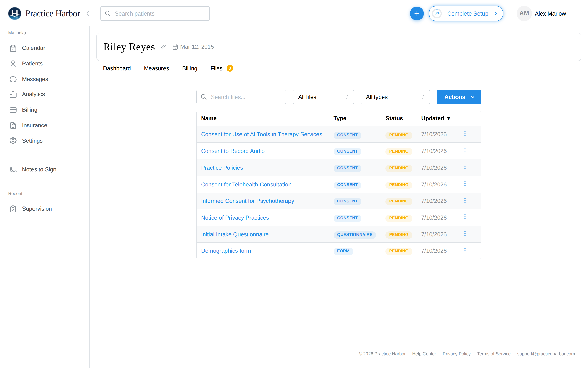Open the Patients sidebar icon

13,64
